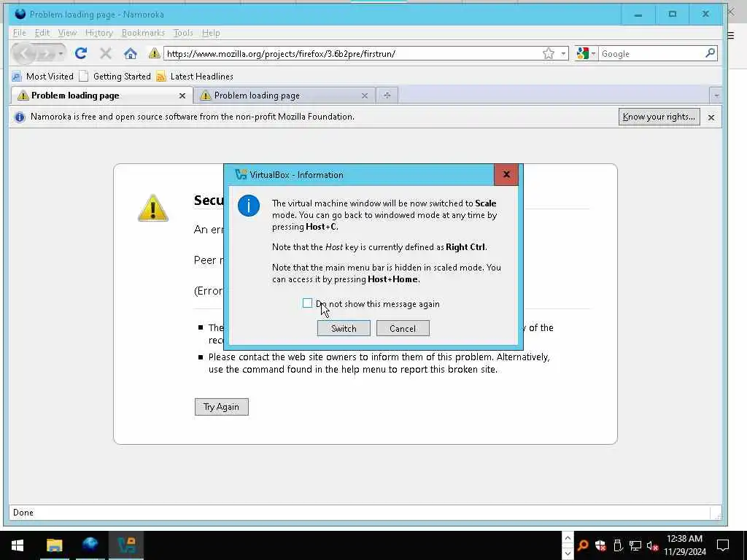
Task: Open Most Visited bookmarks folder
Action: click(x=43, y=76)
